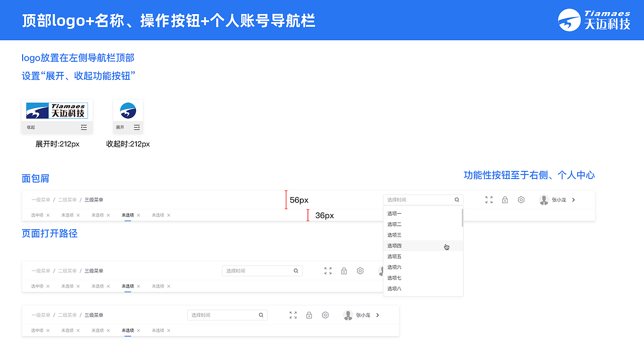This screenshot has height=362, width=644.
Task: Select 选项五 from the dropdown list
Action: click(x=423, y=256)
